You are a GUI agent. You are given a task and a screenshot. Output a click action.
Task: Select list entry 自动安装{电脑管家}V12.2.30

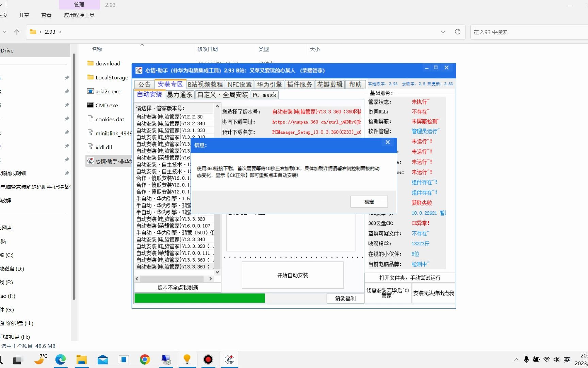point(175,117)
